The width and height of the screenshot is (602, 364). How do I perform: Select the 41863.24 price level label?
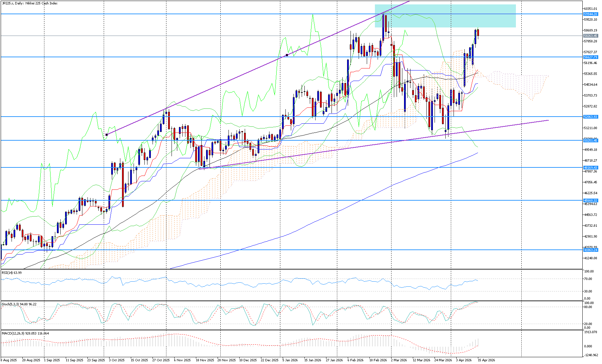[x=590, y=250]
